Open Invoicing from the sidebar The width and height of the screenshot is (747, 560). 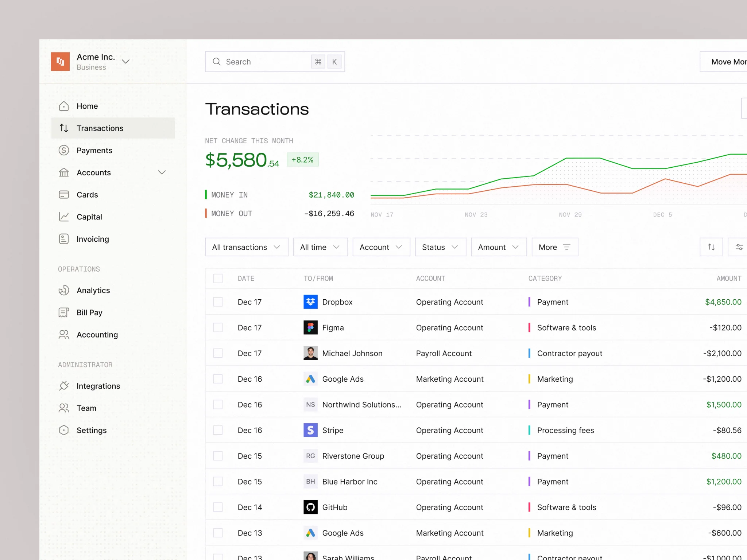(113, 239)
